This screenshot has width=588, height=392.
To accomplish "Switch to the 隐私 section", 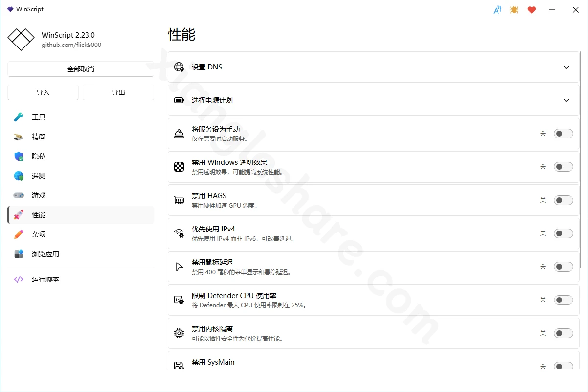I will 81,156.
